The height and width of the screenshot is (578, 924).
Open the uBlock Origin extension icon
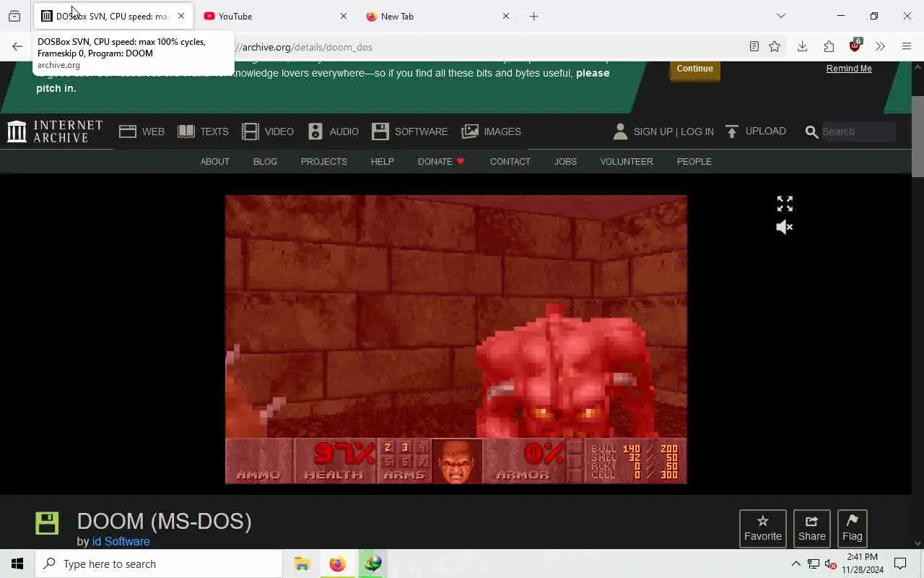click(x=855, y=46)
